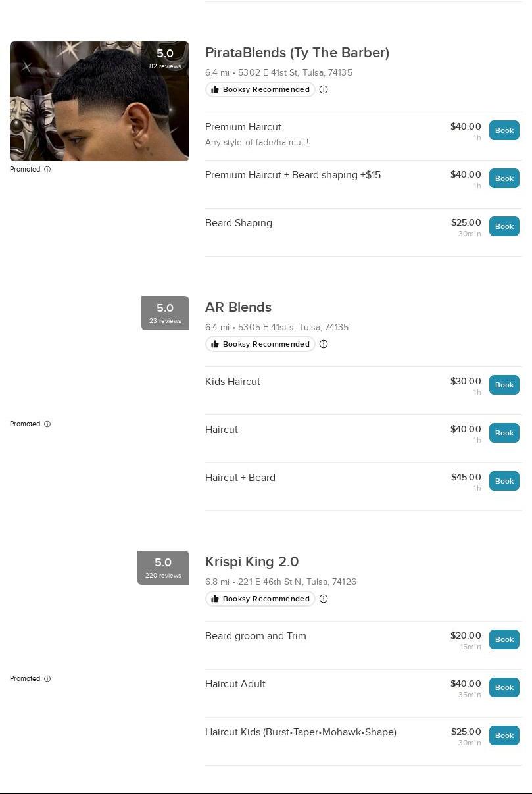The height and width of the screenshot is (794, 532).
Task: Book the Premium Haircut + Beard shaping service
Action: pos(504,178)
